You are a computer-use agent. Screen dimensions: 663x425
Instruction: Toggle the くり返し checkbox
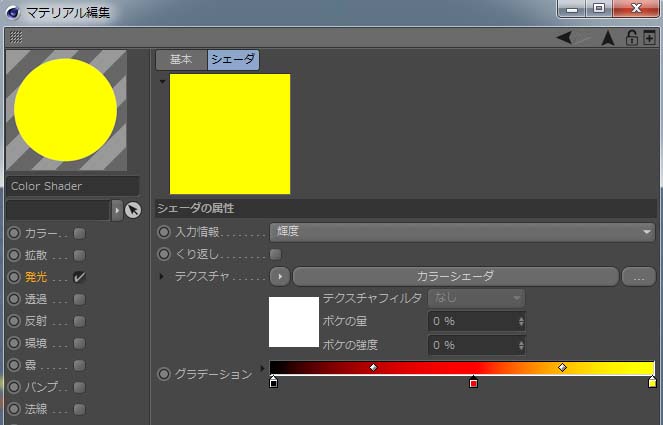[x=275, y=254]
